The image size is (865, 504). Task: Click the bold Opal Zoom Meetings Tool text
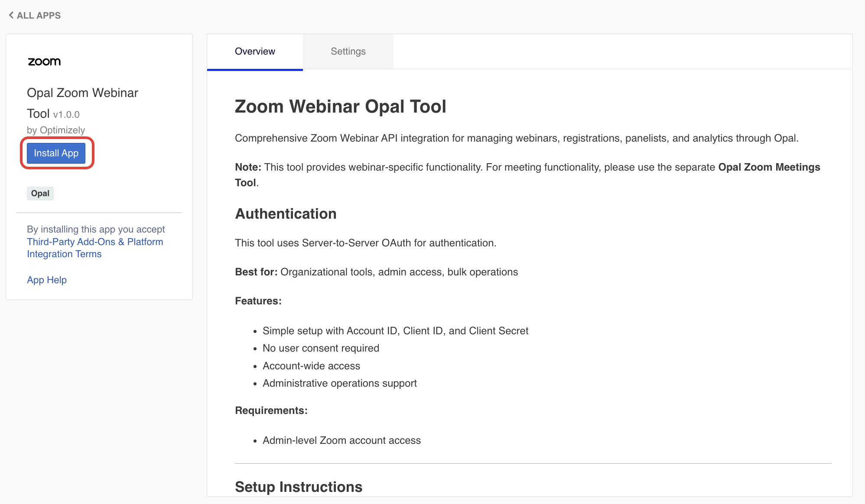[768, 167]
